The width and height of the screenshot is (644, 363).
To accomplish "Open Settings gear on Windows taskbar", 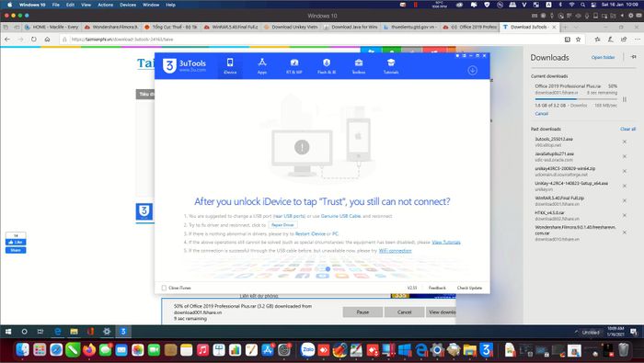I will pos(107,332).
